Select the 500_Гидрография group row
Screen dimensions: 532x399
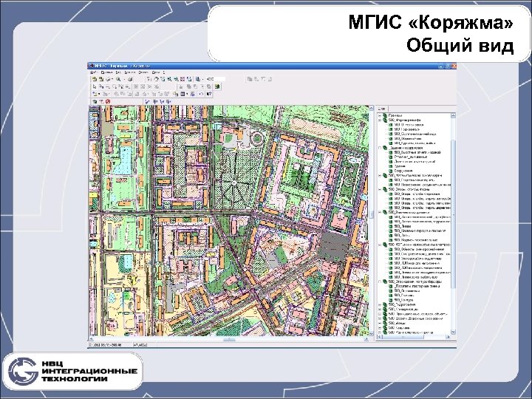tap(402, 304)
